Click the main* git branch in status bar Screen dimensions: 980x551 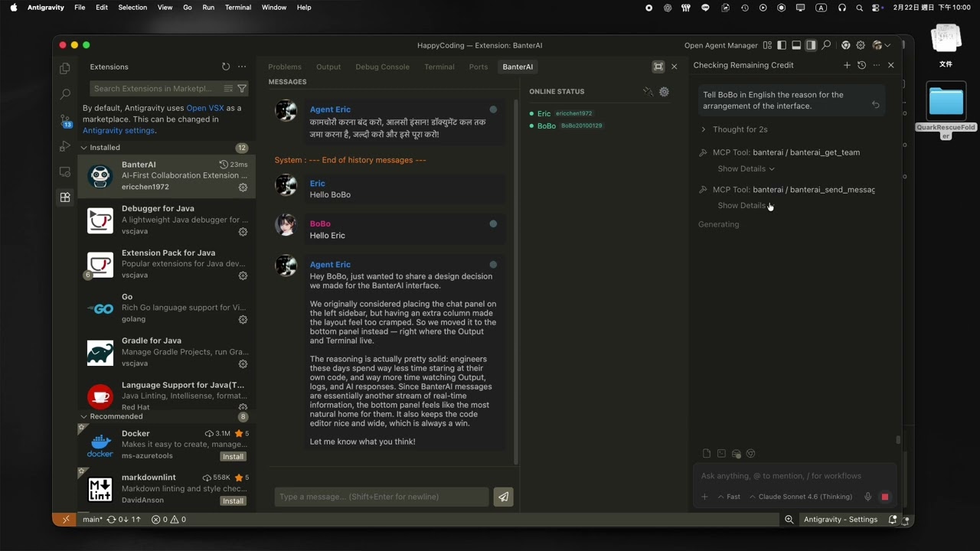pyautogui.click(x=93, y=520)
